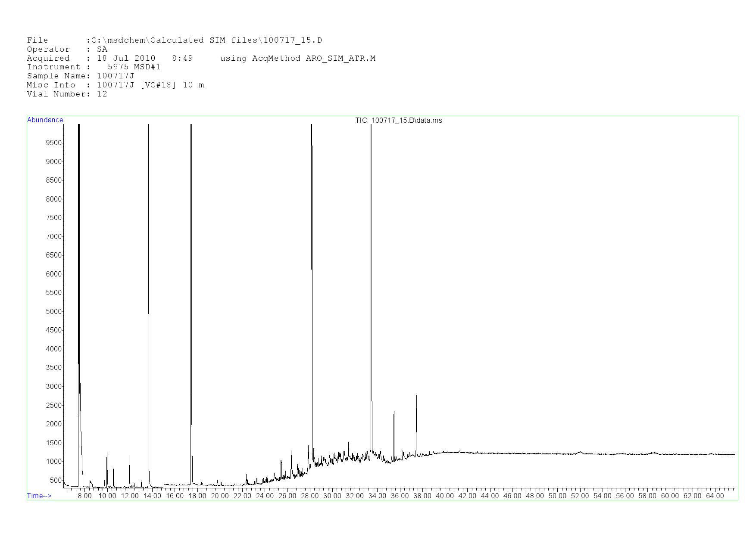Click the 64.00 time tick label
Viewport: 756px width, 534px height.
(x=715, y=496)
